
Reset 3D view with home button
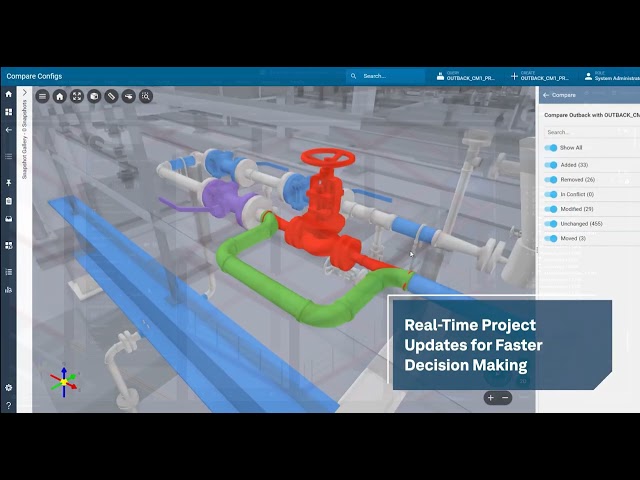60,96
